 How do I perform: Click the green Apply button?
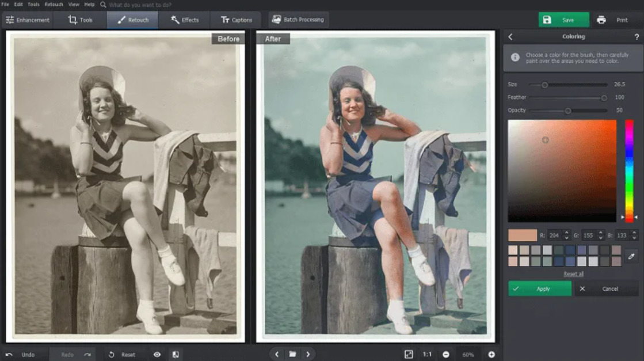(539, 289)
